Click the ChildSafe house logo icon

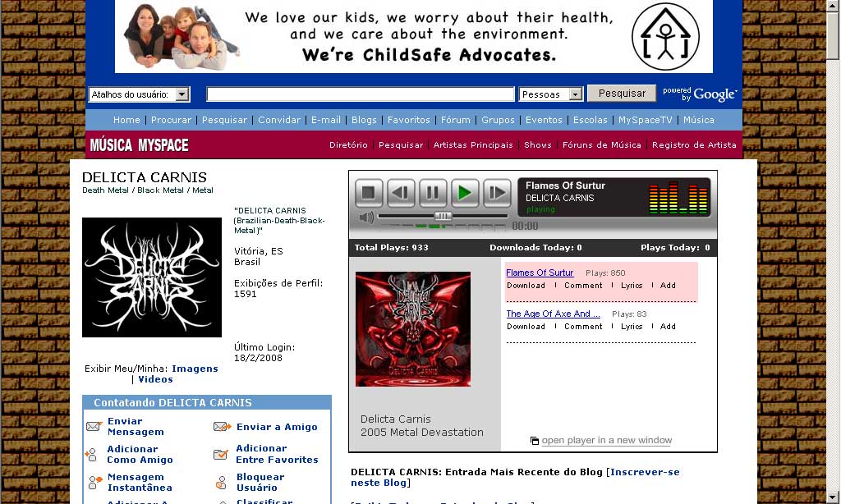click(665, 36)
